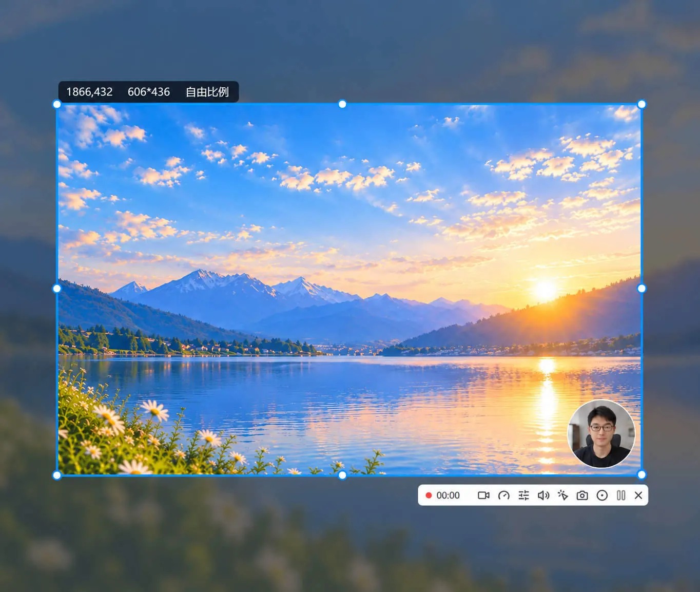Click the round webcam preview thumbnail

601,434
